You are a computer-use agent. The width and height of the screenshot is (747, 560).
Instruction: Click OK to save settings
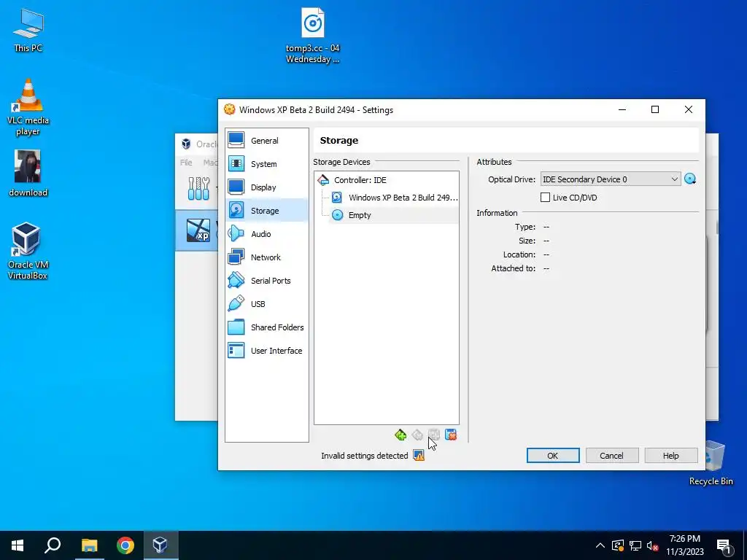coord(553,456)
